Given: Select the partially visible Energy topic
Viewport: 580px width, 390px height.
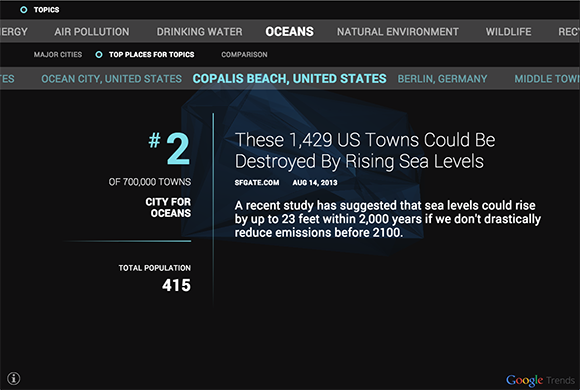Looking at the screenshot, I should coord(14,32).
